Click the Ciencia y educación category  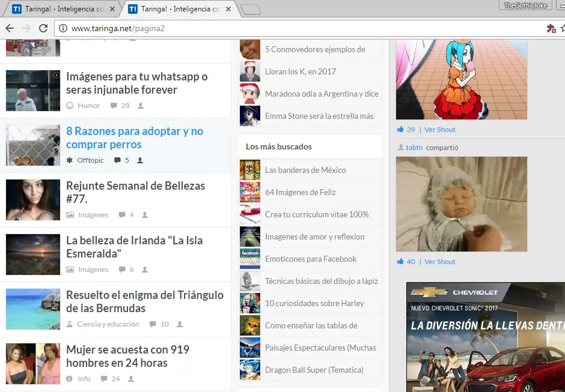click(x=108, y=324)
